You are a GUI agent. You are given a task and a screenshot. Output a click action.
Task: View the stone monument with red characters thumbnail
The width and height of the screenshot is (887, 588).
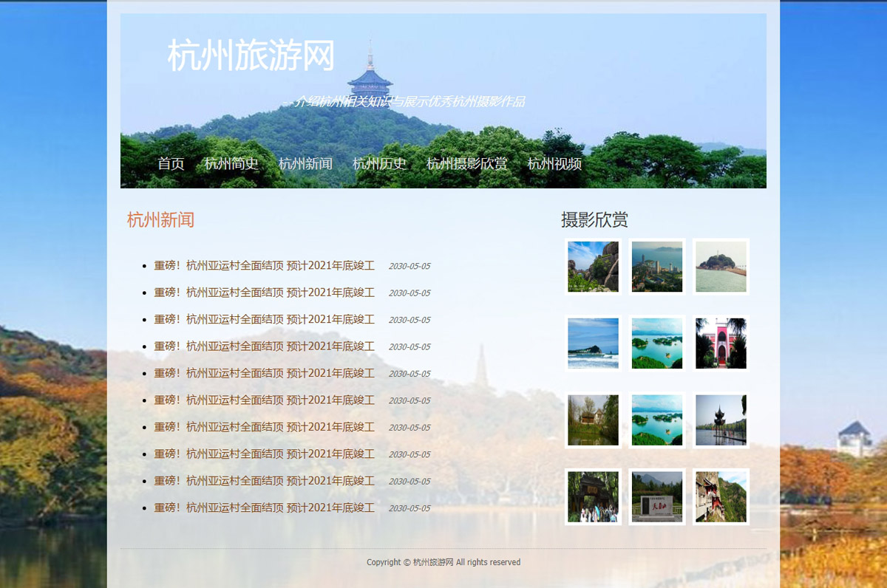point(657,497)
